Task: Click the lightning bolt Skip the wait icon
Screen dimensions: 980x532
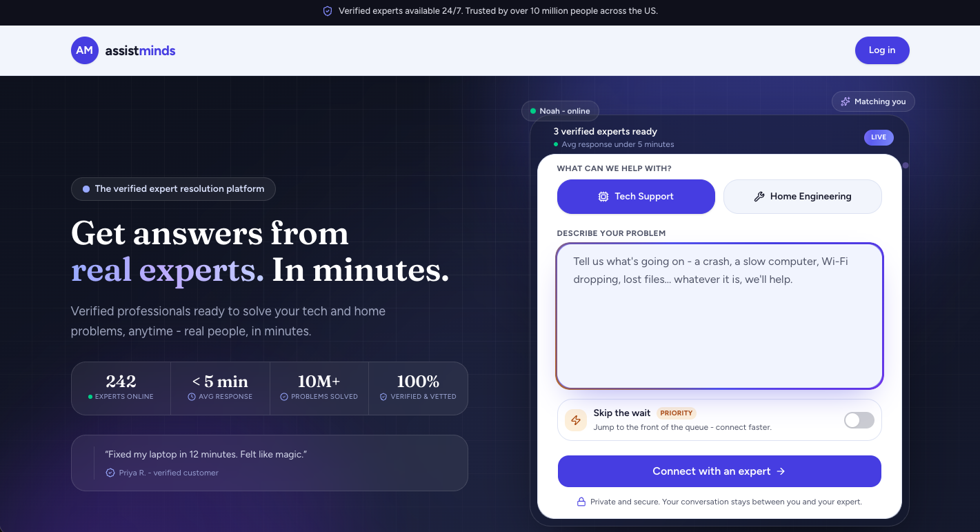Action: [x=576, y=420]
